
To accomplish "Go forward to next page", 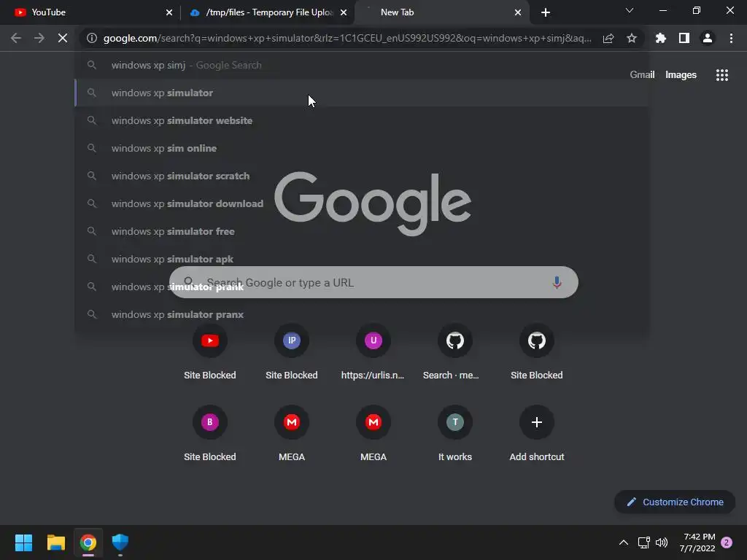I will tap(39, 38).
